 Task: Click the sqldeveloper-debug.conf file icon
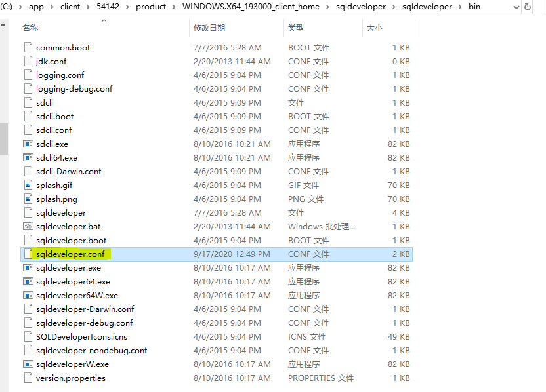click(28, 323)
